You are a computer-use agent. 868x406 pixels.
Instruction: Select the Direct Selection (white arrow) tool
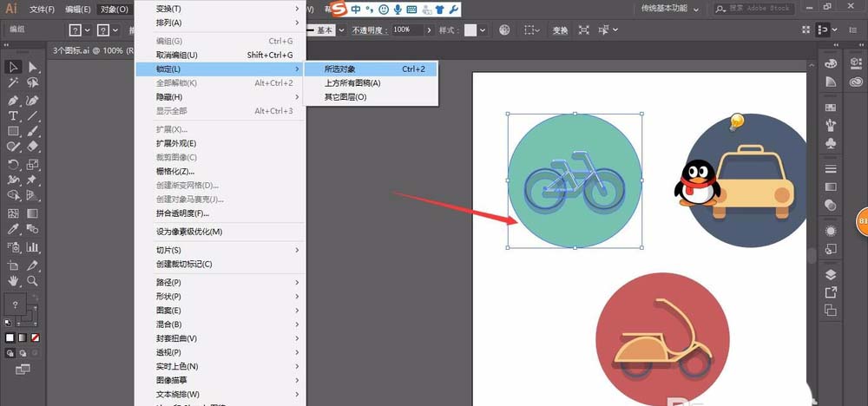(33, 67)
